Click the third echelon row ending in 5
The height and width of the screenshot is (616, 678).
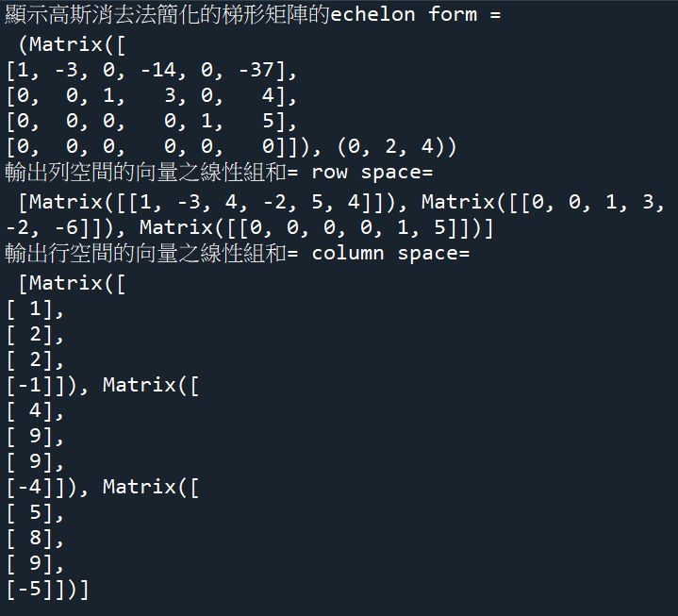[151, 121]
